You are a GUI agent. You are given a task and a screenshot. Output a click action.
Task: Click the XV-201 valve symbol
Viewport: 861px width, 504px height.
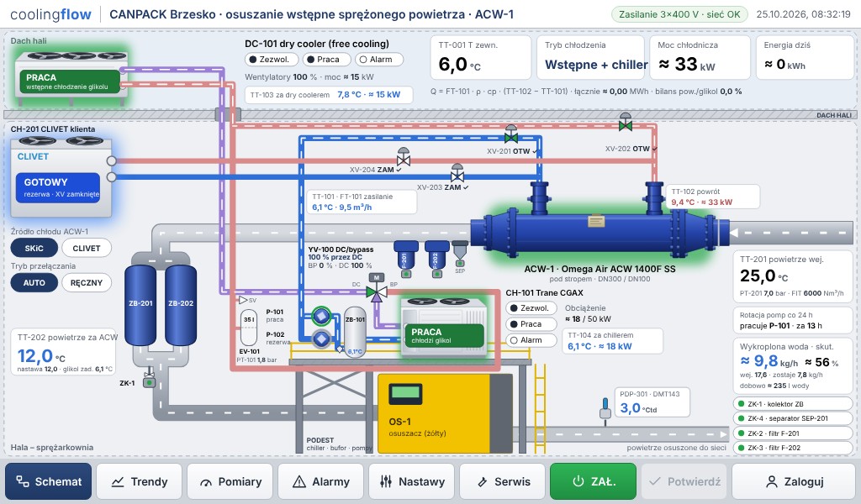point(511,134)
